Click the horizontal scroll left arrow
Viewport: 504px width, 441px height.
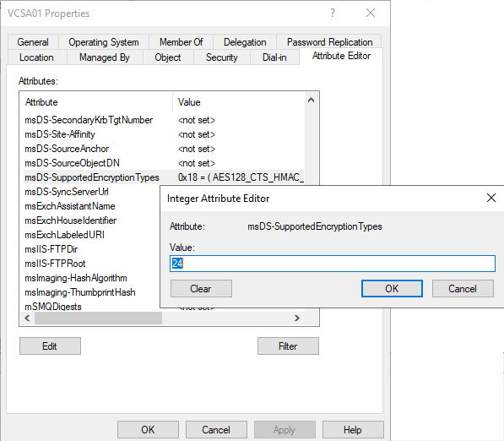click(x=27, y=318)
